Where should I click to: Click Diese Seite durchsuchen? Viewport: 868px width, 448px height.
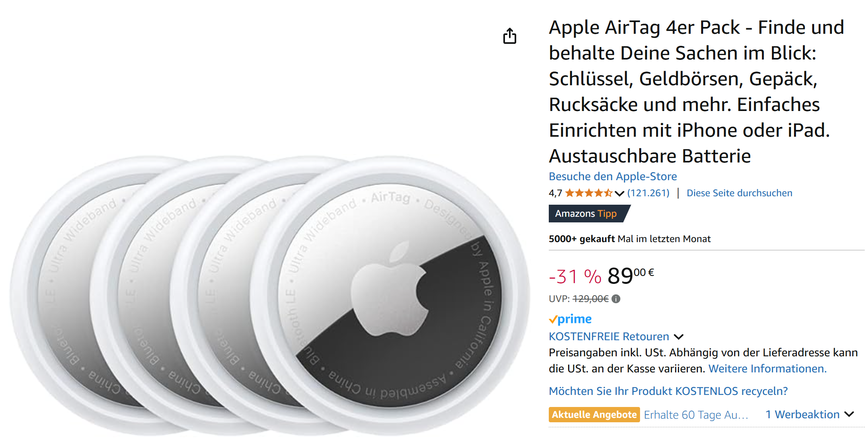[739, 193]
